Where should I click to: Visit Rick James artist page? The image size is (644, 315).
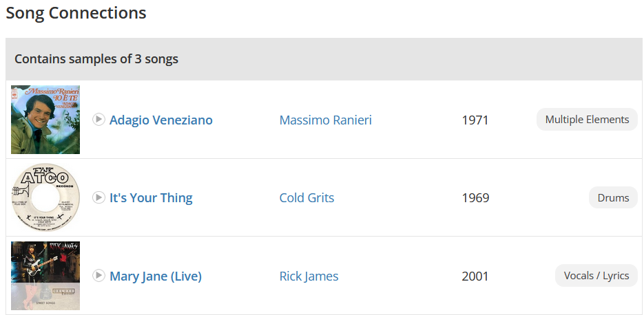[309, 276]
